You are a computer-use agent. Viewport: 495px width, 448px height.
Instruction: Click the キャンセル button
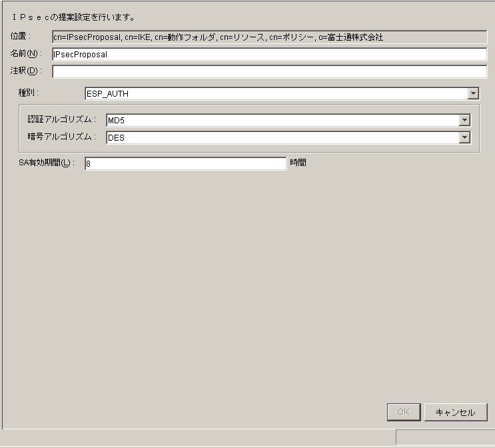(x=456, y=412)
